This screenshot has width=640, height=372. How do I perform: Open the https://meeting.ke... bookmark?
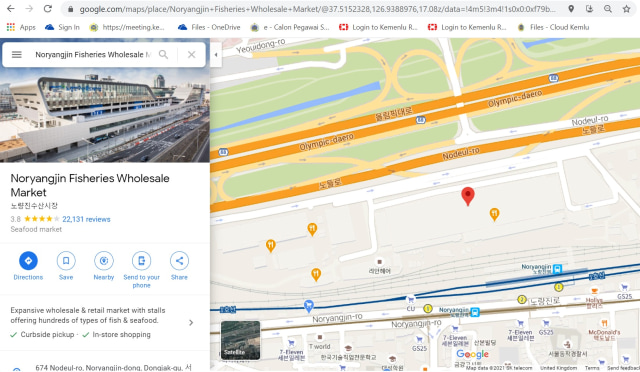(x=128, y=27)
